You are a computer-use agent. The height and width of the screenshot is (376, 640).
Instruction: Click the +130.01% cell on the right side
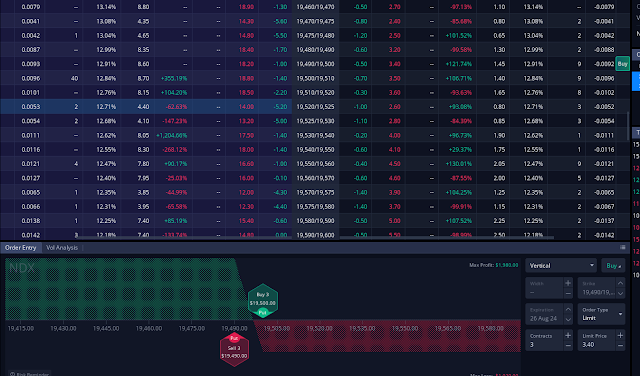click(x=459, y=164)
